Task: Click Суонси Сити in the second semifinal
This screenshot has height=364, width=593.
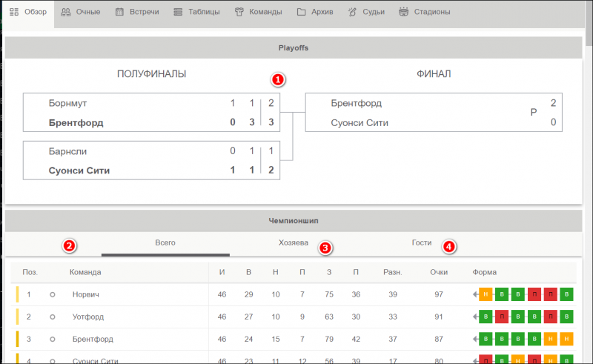Action: point(79,171)
